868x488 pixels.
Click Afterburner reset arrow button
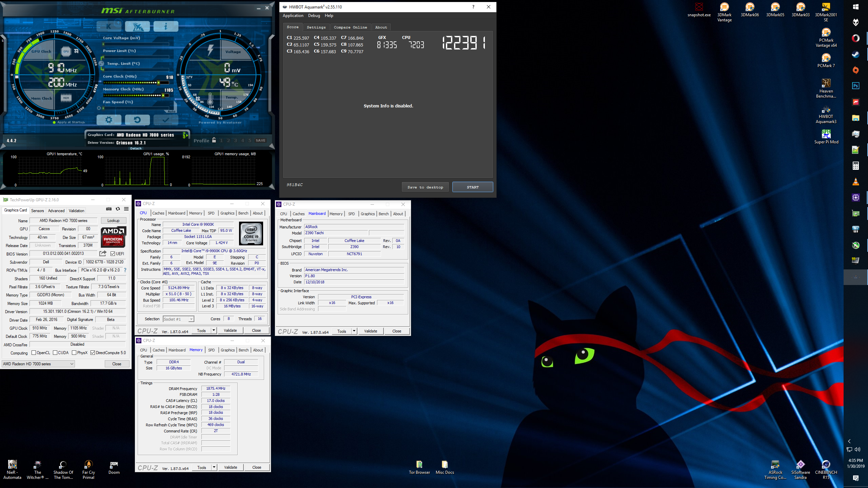pyautogui.click(x=137, y=120)
